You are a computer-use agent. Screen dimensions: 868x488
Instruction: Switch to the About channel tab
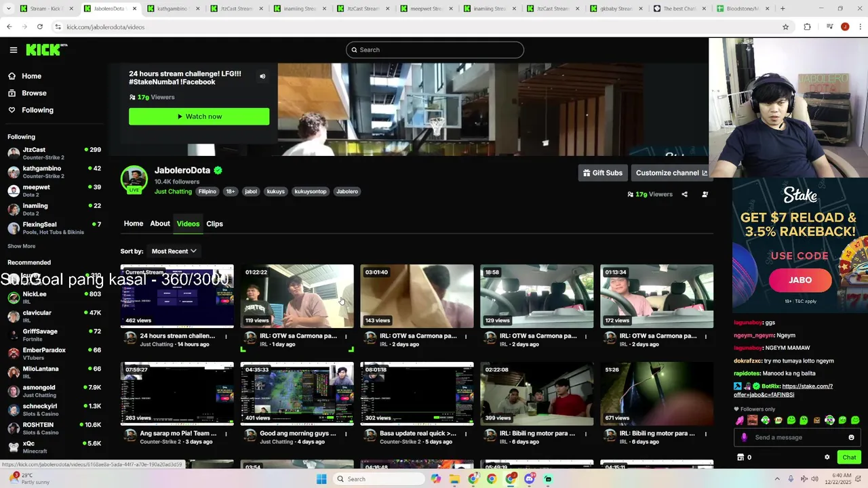[160, 224]
